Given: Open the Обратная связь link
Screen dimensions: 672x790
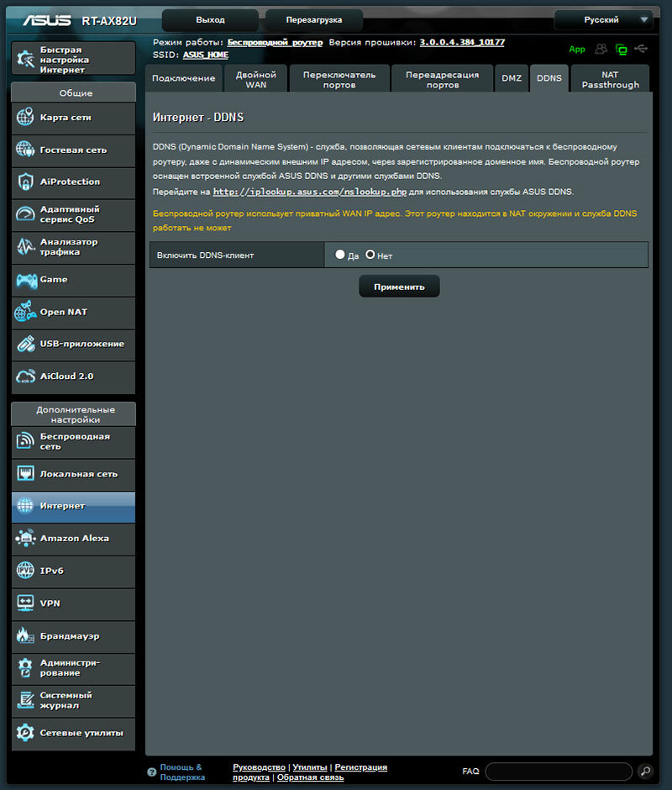Looking at the screenshot, I should [310, 777].
